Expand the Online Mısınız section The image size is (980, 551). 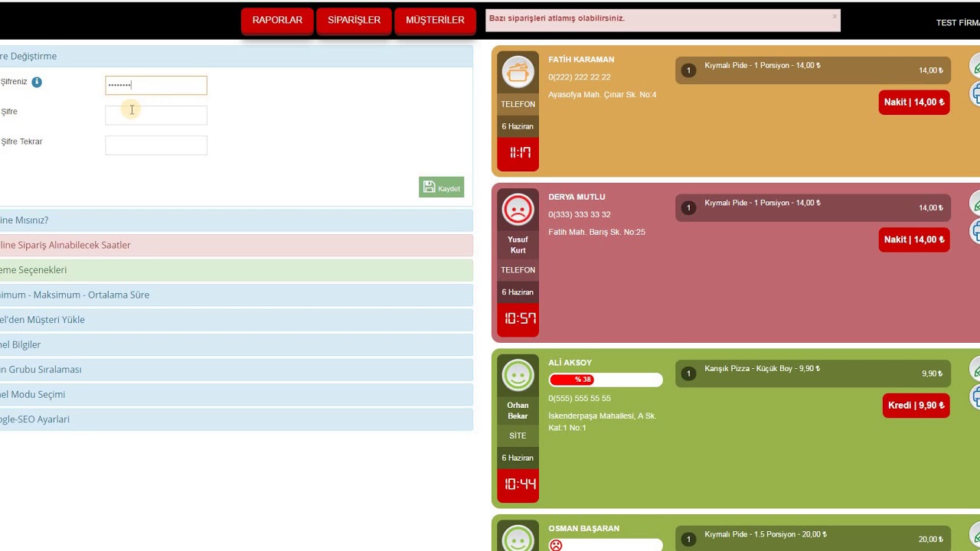(236, 220)
